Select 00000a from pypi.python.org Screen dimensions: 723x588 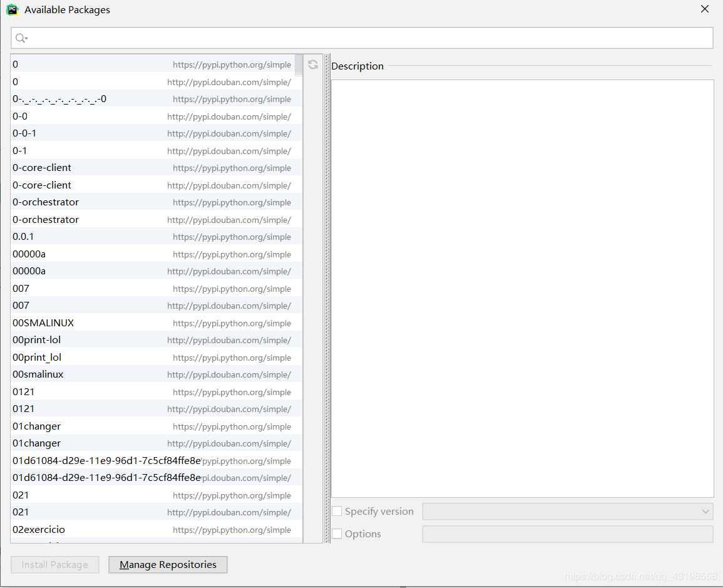pyautogui.click(x=156, y=254)
